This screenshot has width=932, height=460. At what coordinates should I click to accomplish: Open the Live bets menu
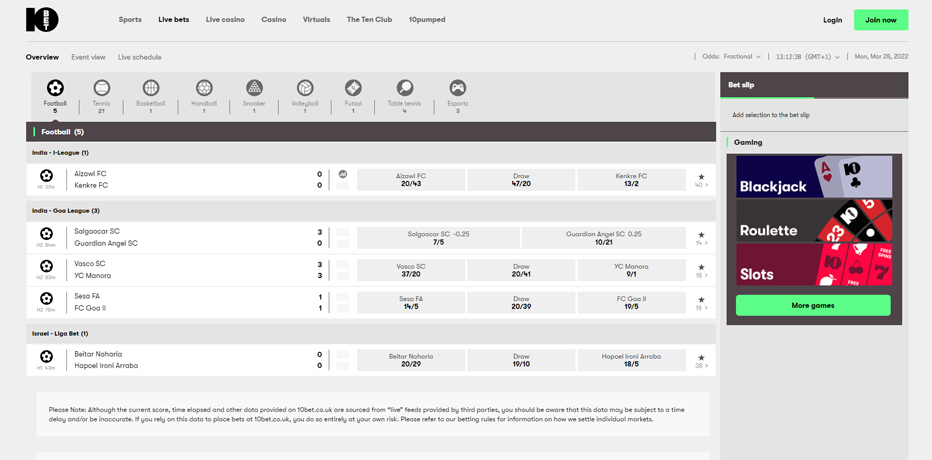coord(174,20)
